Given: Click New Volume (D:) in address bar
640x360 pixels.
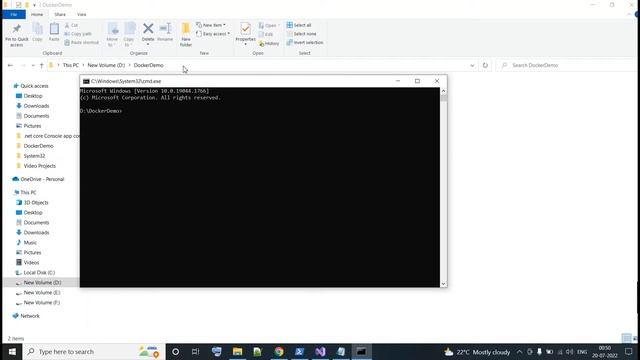Looking at the screenshot, I should pos(106,65).
